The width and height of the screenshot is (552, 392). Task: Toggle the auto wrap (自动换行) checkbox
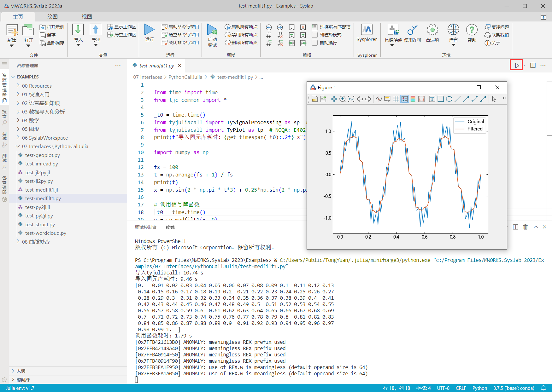(314, 43)
